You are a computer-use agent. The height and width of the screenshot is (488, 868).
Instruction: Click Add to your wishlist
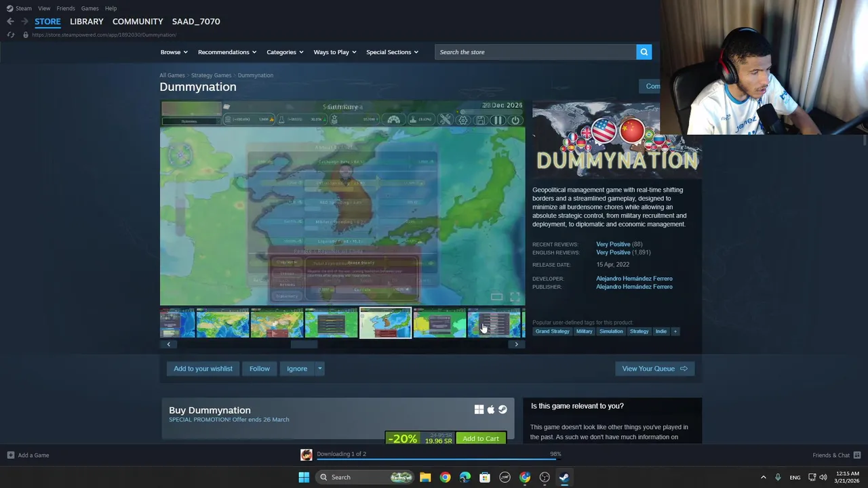point(203,369)
